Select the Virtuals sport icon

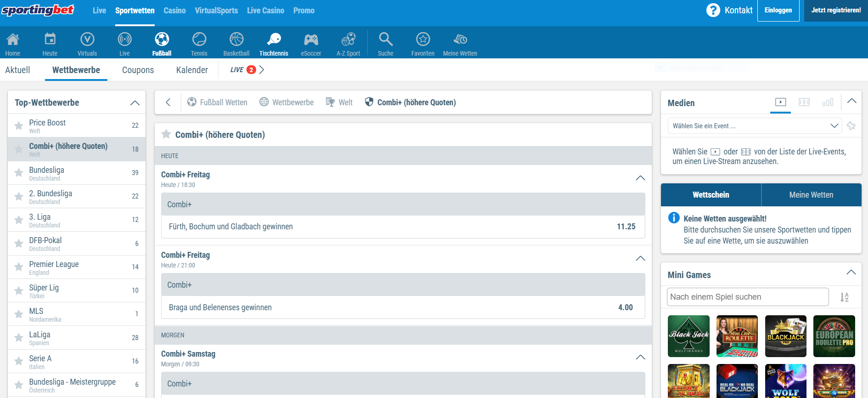pyautogui.click(x=87, y=40)
